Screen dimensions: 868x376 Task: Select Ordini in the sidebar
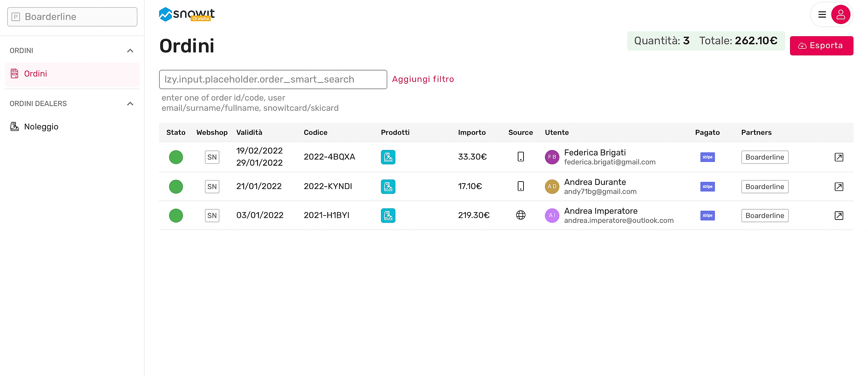[36, 74]
